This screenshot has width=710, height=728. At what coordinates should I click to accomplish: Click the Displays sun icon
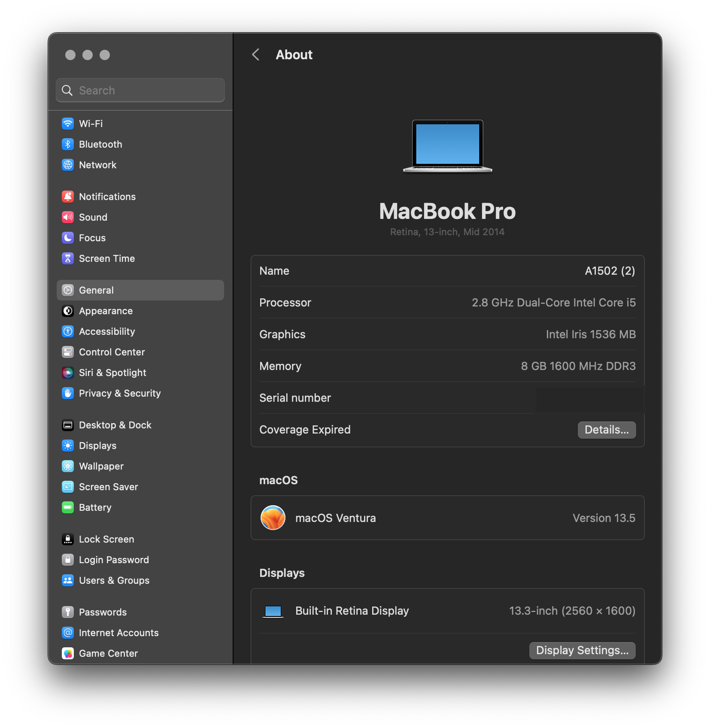click(68, 446)
